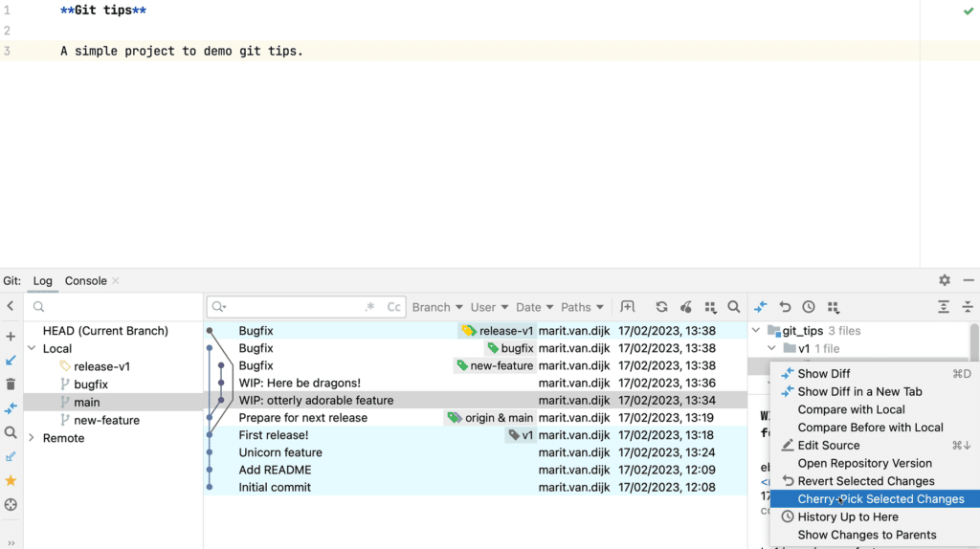Choose Show Diff in a New Tab

click(875, 391)
